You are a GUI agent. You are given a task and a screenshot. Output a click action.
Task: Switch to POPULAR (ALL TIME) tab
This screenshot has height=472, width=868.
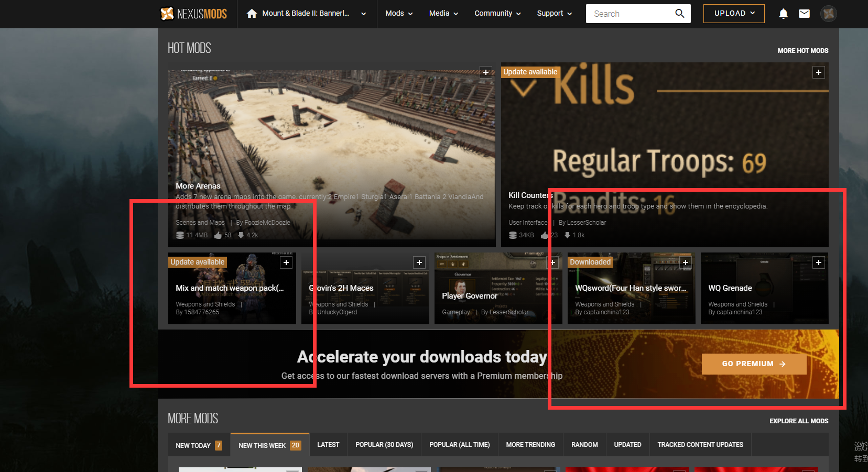(x=460, y=445)
